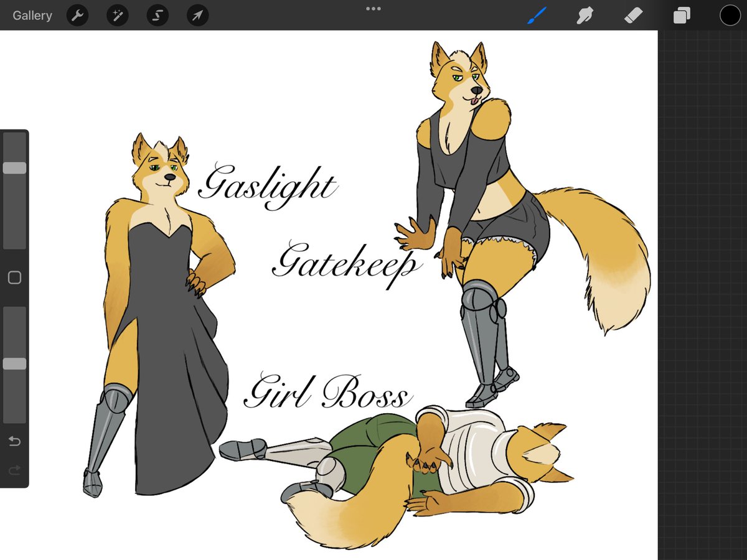Select the Paint brush tool

pyautogui.click(x=538, y=15)
